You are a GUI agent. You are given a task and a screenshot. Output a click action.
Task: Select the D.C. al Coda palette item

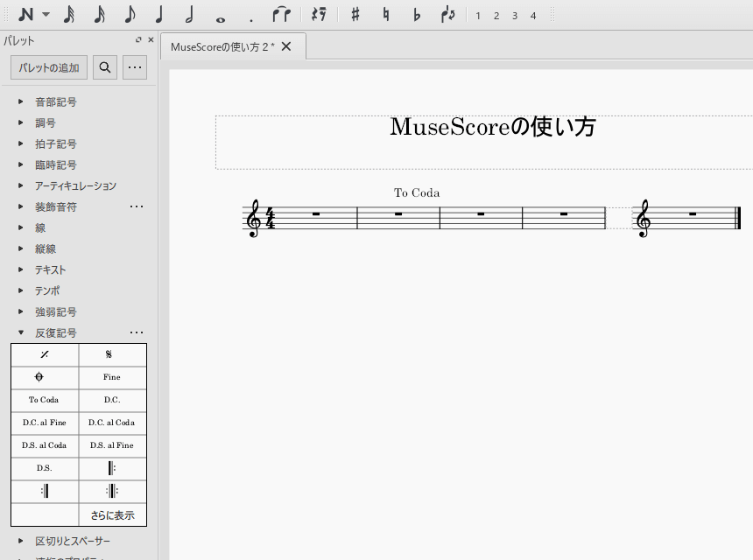(112, 423)
